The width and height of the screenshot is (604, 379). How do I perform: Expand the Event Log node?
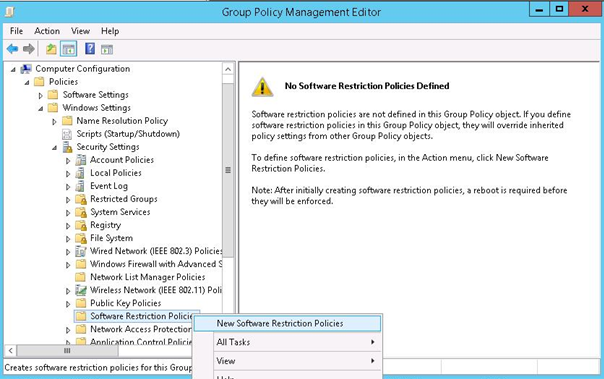68,187
